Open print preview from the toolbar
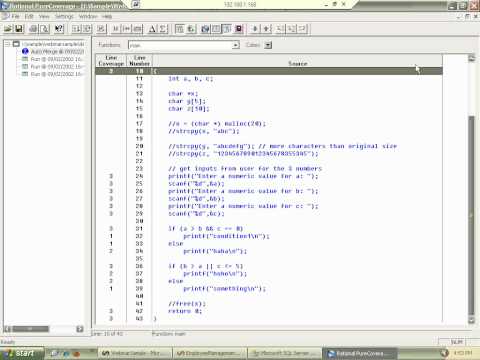Screen dimensions: 480x360 [x=44, y=29]
